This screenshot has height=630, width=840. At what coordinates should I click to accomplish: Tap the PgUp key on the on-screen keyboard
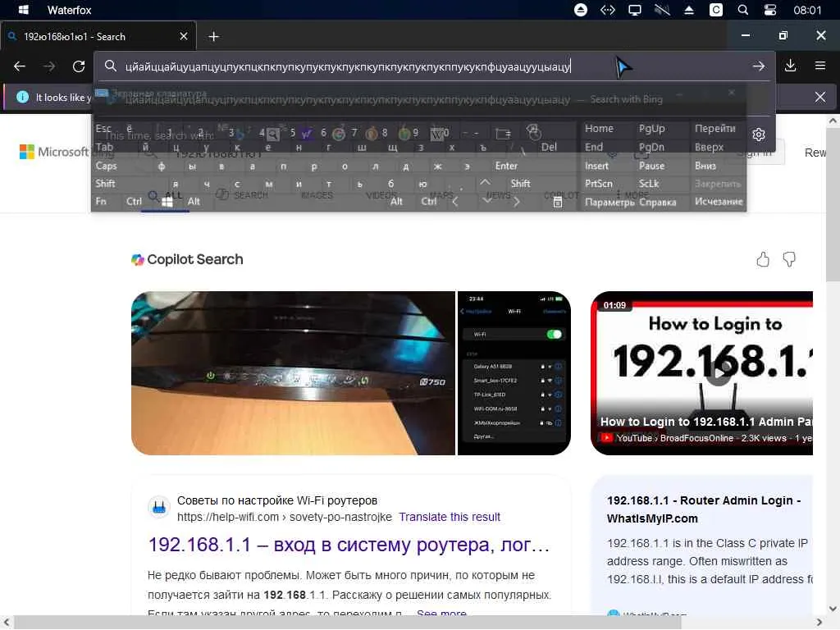[x=651, y=129]
